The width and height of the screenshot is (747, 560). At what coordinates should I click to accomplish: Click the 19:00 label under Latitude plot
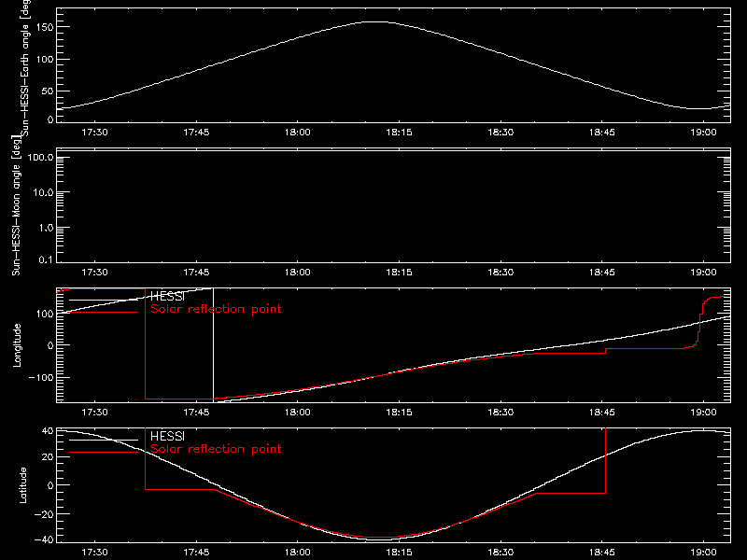coord(703,553)
